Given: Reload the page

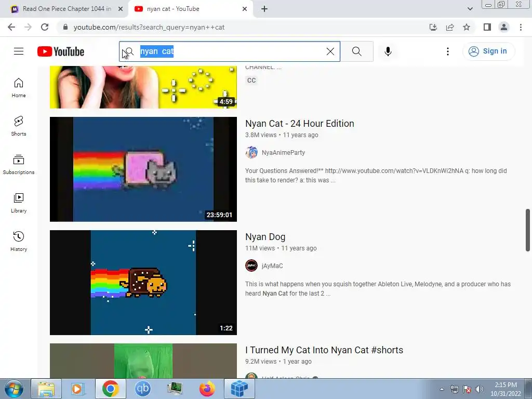Looking at the screenshot, I should click(45, 27).
